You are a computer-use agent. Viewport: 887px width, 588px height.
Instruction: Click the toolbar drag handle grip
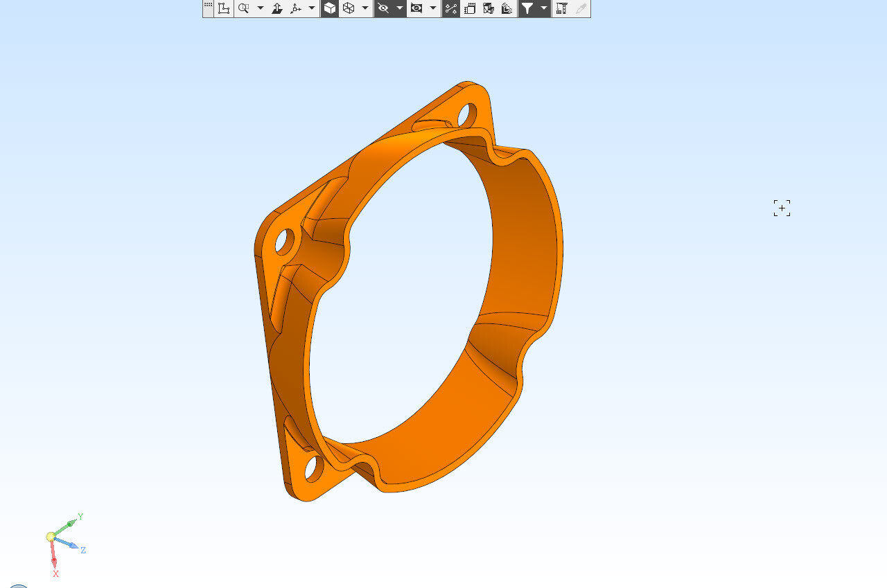[208, 6]
